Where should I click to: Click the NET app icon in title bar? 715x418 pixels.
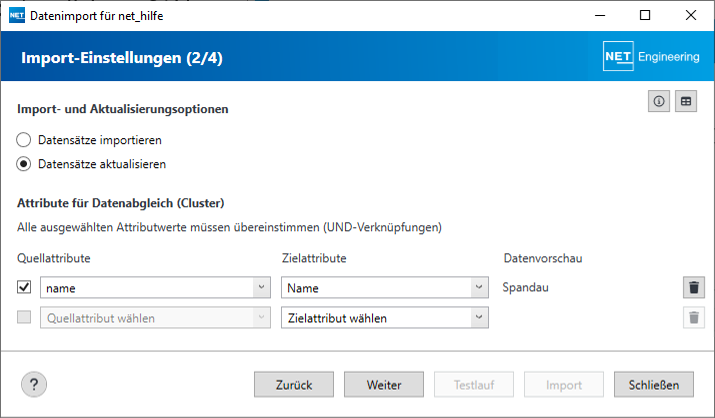[x=17, y=16]
